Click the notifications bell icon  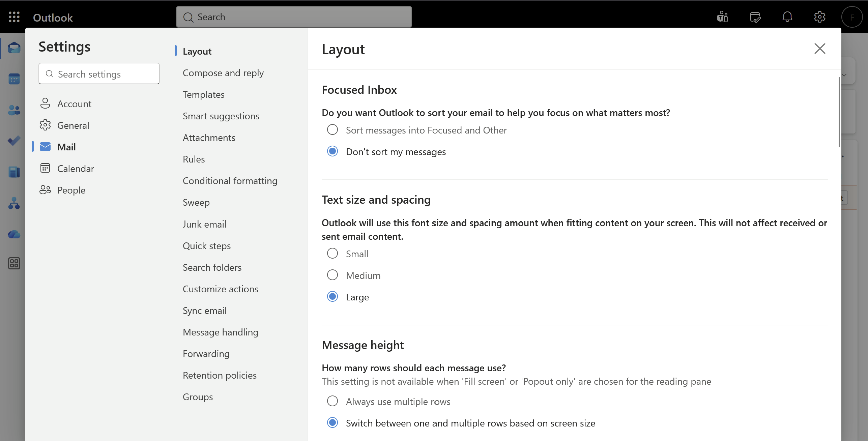click(x=787, y=17)
